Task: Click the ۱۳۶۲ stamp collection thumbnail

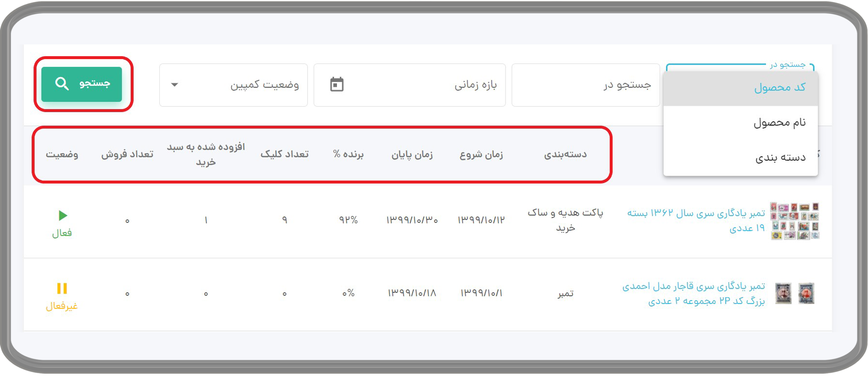Action: point(795,221)
